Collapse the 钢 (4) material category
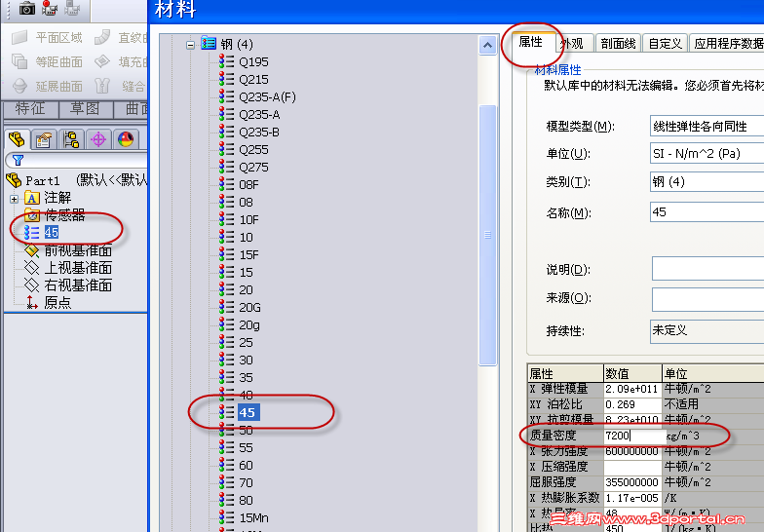Screen dimensions: 764x532 191,45
